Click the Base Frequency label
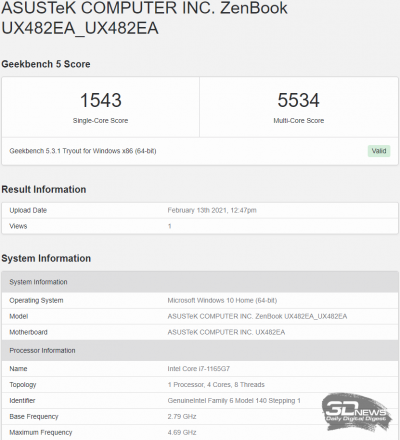Screen dimensions: 400x440 tap(34, 417)
